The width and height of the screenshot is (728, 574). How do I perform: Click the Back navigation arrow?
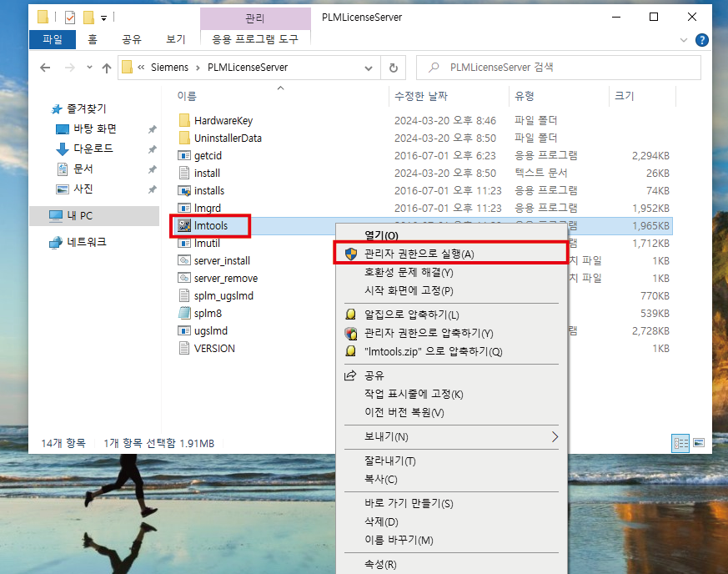pyautogui.click(x=45, y=68)
